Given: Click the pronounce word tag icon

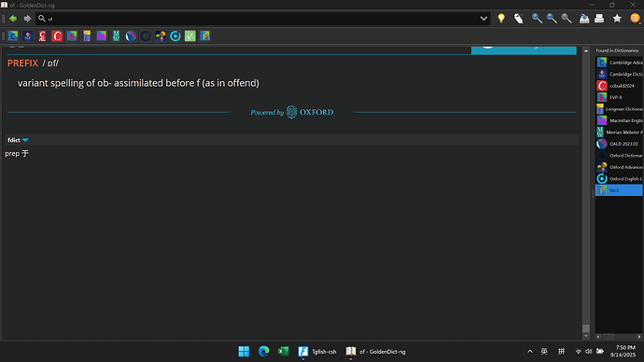Looking at the screenshot, I should pyautogui.click(x=518, y=19).
